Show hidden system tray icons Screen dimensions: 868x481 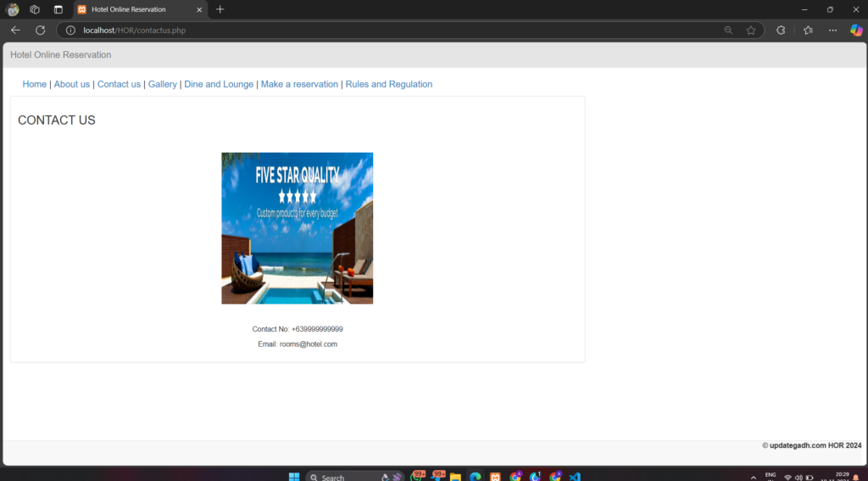coord(753,477)
